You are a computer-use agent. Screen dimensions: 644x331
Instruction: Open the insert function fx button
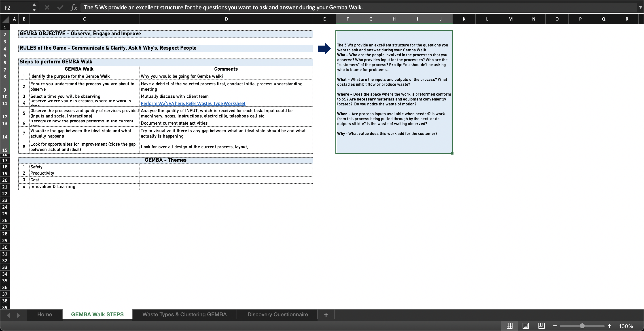(74, 8)
